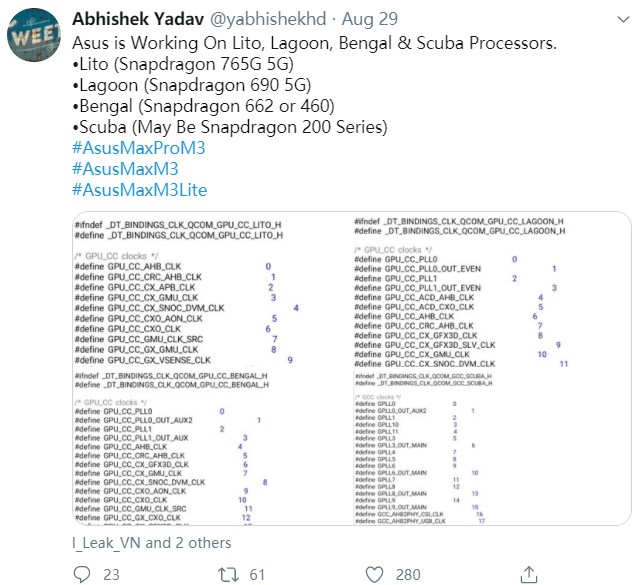Viewport: 640px width, 585px height.
Task: Open the @yabhishekhd handle link
Action: click(x=268, y=19)
